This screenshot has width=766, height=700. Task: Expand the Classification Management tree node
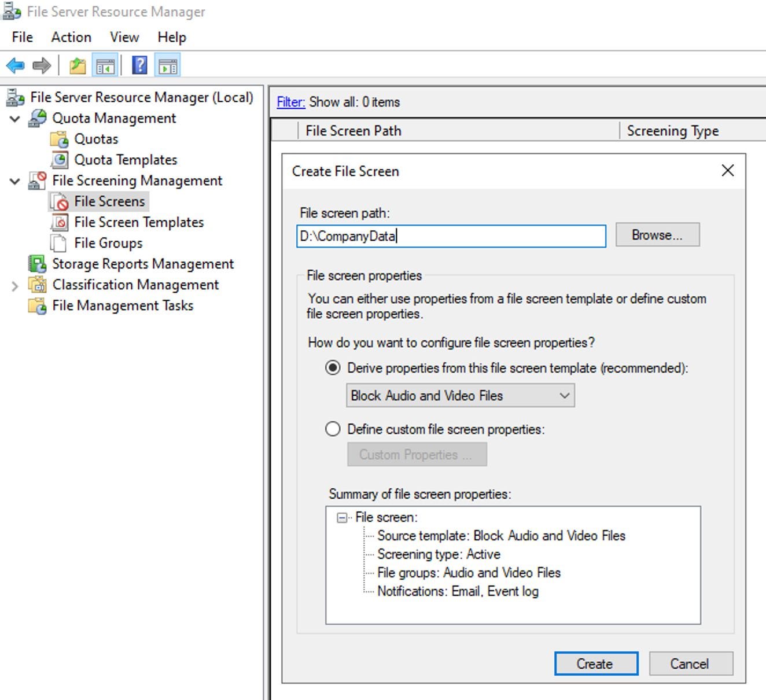(x=15, y=285)
